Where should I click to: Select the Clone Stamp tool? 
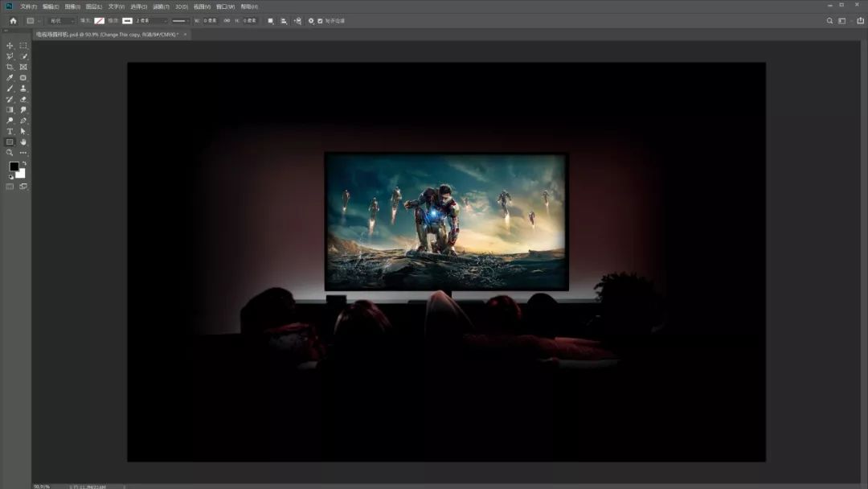(x=23, y=88)
